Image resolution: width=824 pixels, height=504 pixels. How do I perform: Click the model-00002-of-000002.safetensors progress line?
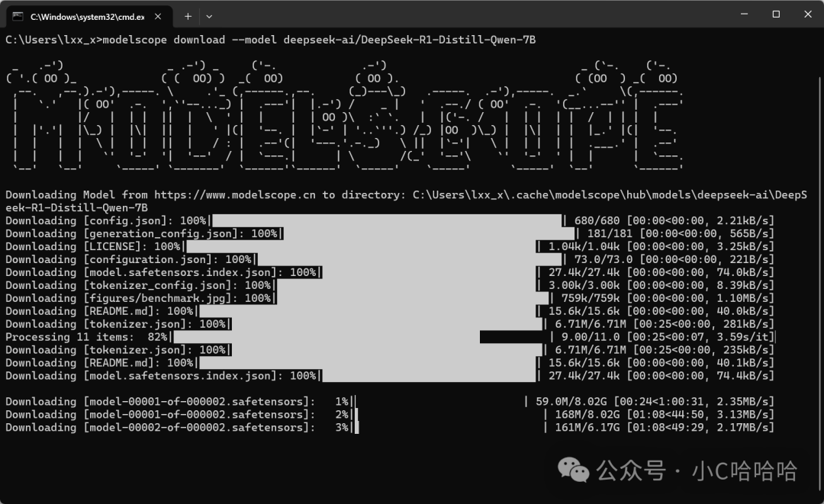coord(389,427)
